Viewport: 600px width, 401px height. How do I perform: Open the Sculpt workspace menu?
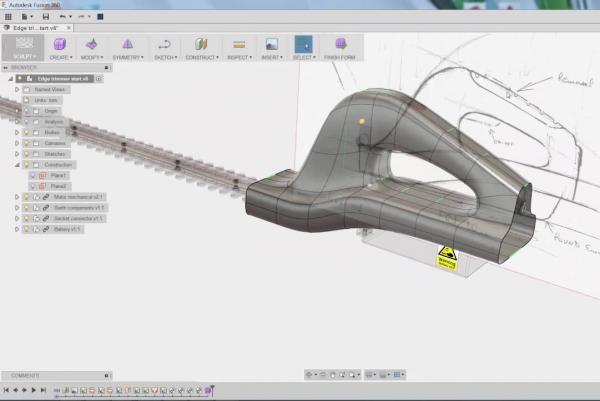21,49
